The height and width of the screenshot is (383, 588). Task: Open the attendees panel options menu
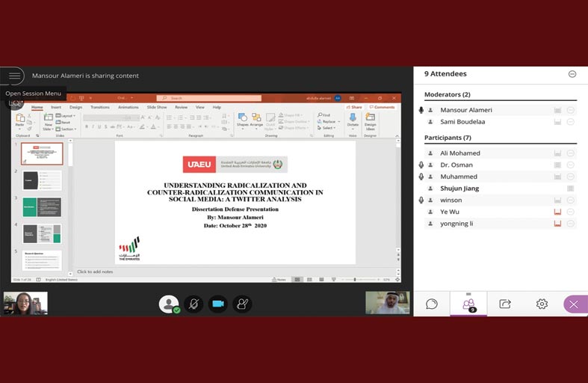(x=572, y=74)
